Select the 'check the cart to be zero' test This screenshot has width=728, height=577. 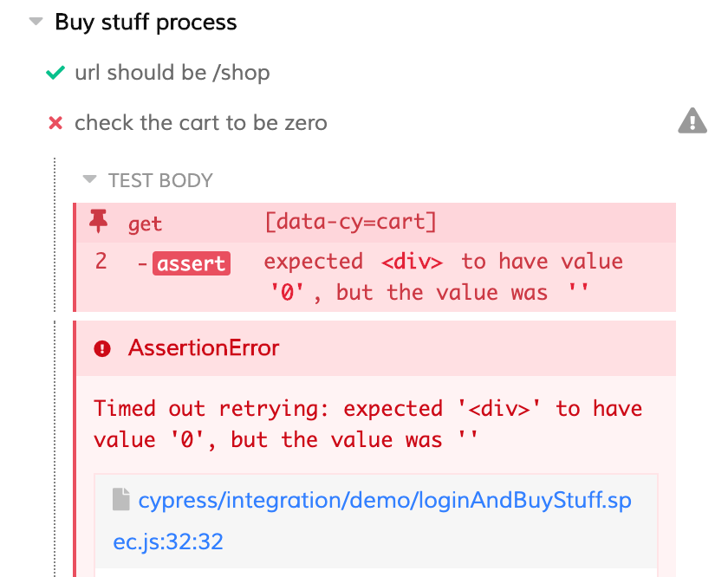tap(201, 123)
